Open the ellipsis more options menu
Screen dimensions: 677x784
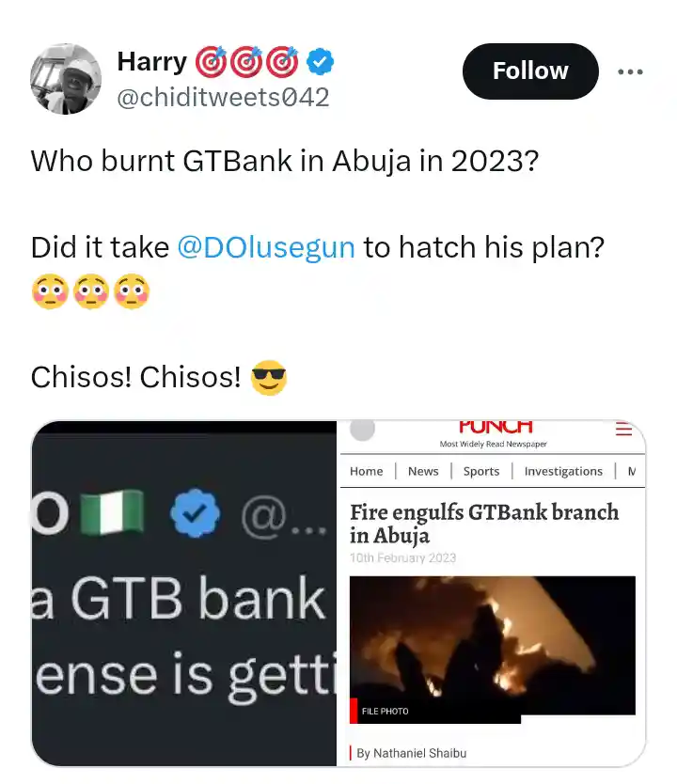631,71
